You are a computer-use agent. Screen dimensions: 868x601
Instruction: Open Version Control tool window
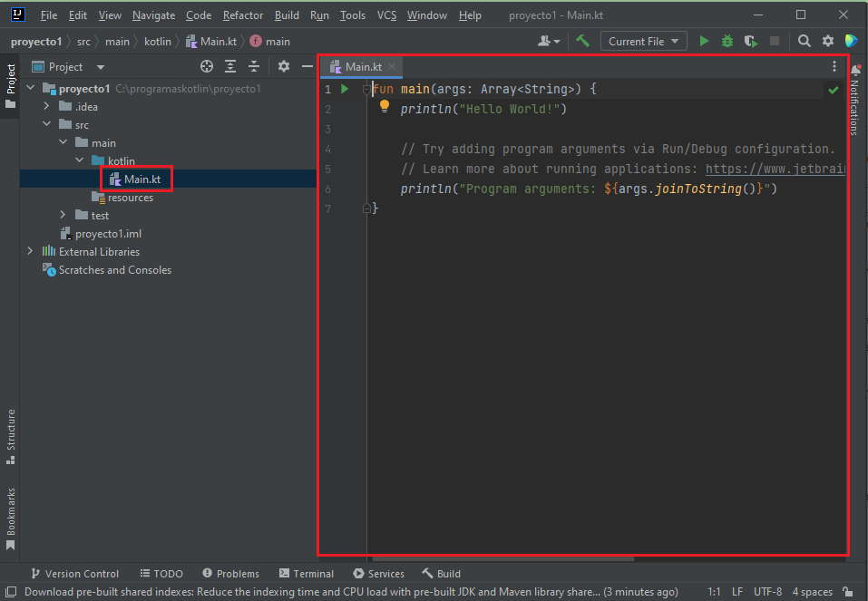74,573
